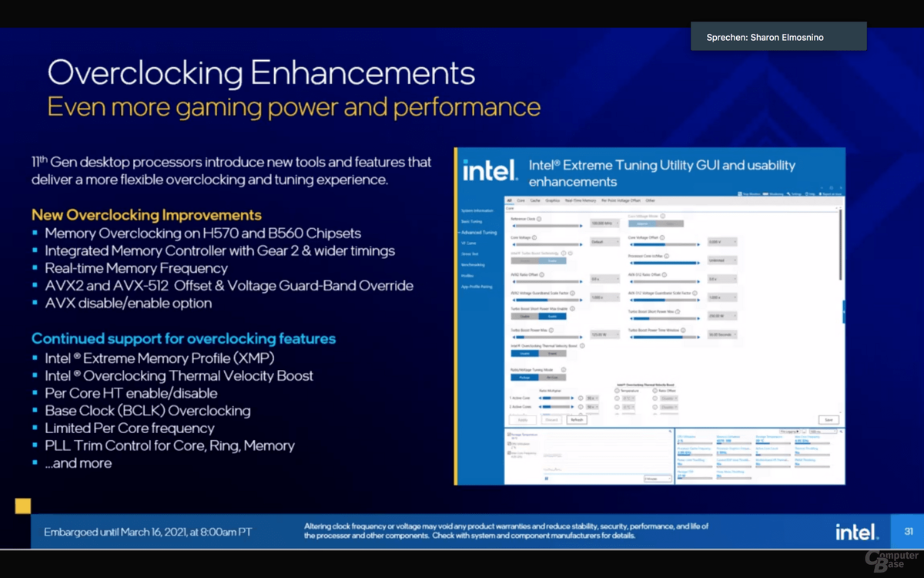Screen dimensions: 924x578
Task: Open Core Voltage Default dropdown
Action: 605,242
